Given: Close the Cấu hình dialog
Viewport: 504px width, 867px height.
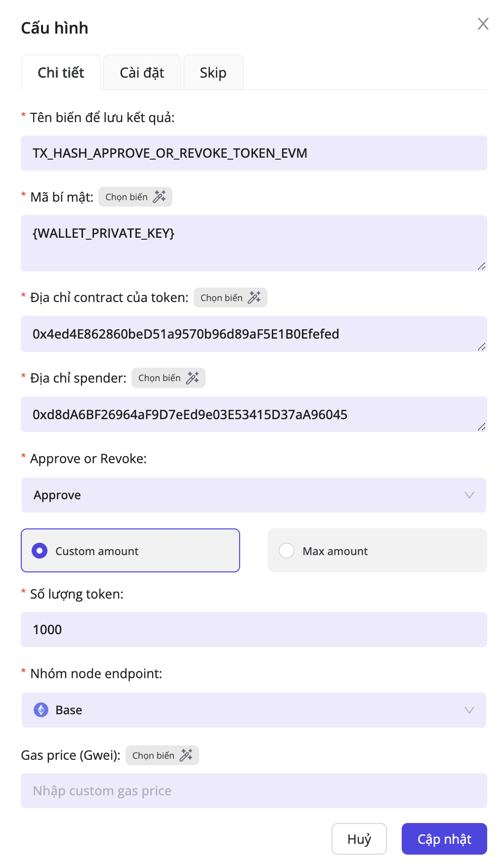Looking at the screenshot, I should pyautogui.click(x=483, y=24).
